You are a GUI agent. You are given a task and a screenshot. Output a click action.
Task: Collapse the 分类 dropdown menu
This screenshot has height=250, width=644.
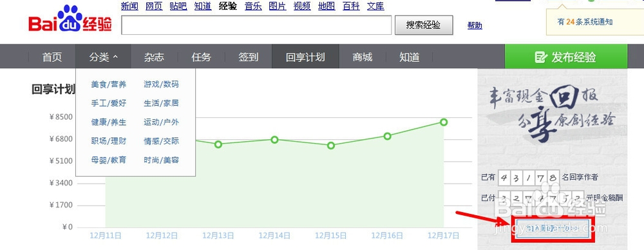coord(103,57)
